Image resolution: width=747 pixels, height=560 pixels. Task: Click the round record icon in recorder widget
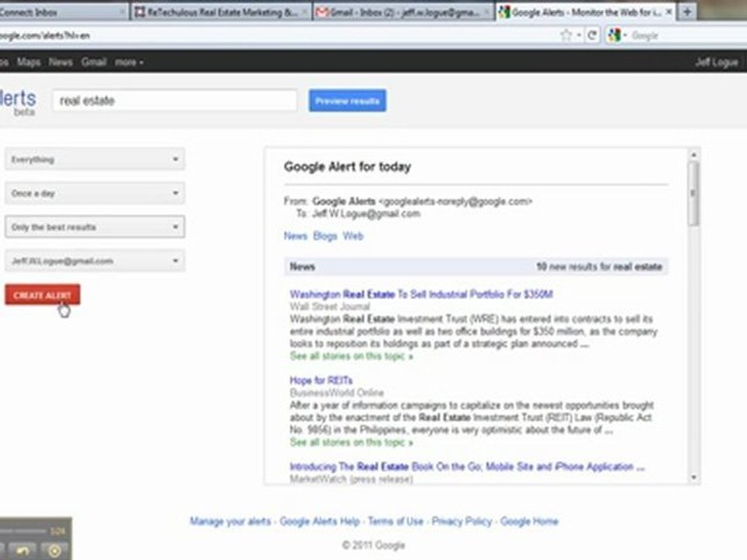(54, 551)
